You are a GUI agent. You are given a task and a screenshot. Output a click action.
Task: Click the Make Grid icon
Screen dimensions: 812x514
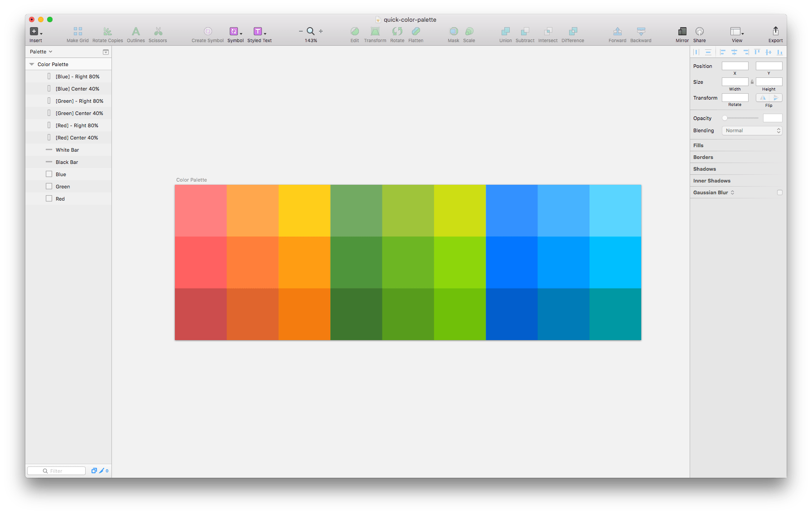[77, 31]
